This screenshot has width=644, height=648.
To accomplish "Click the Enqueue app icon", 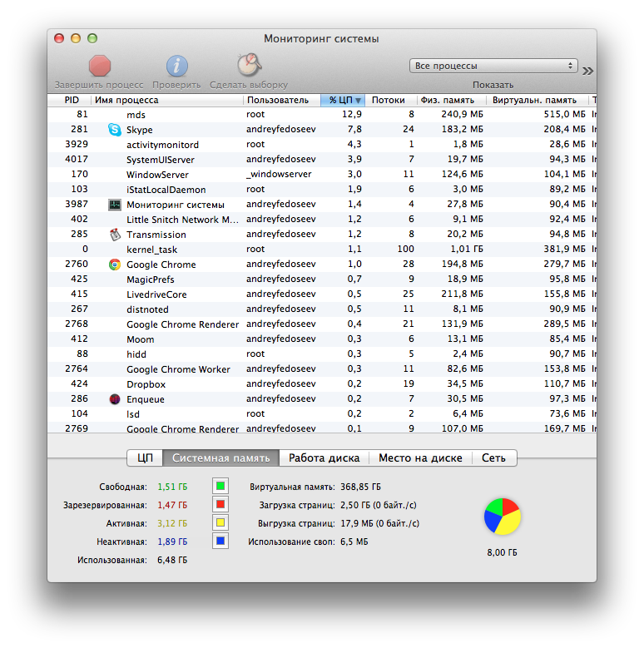I will point(115,398).
